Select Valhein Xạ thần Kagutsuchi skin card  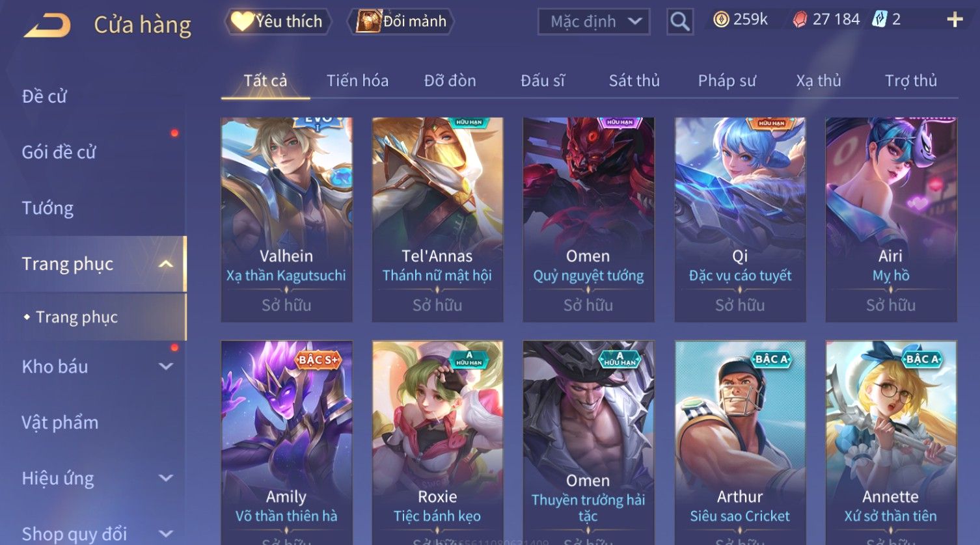coord(286,219)
